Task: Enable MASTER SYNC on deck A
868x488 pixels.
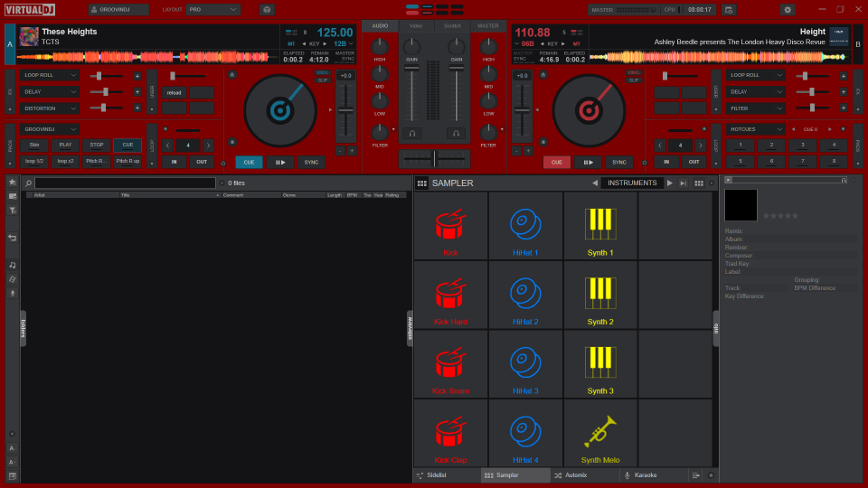Action: [x=344, y=56]
